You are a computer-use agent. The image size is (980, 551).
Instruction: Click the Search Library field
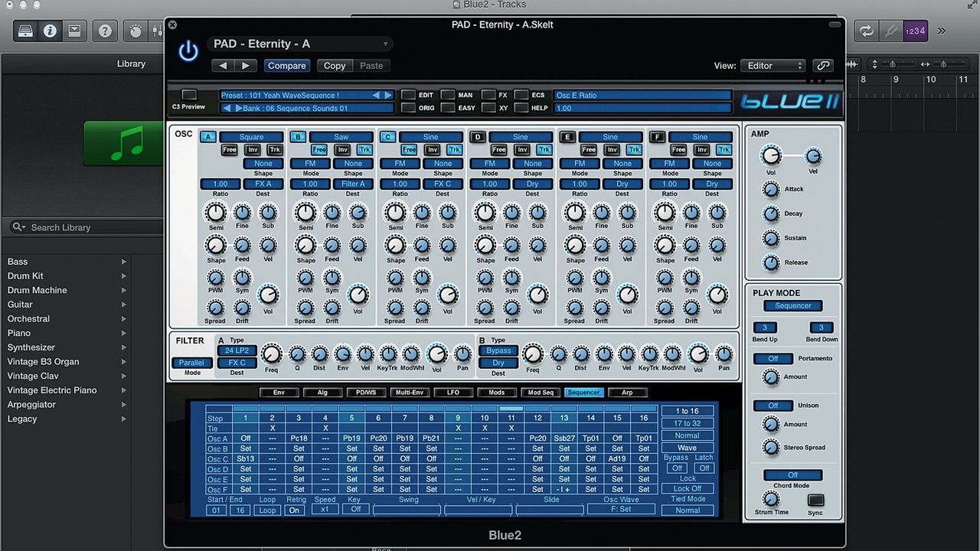point(86,227)
